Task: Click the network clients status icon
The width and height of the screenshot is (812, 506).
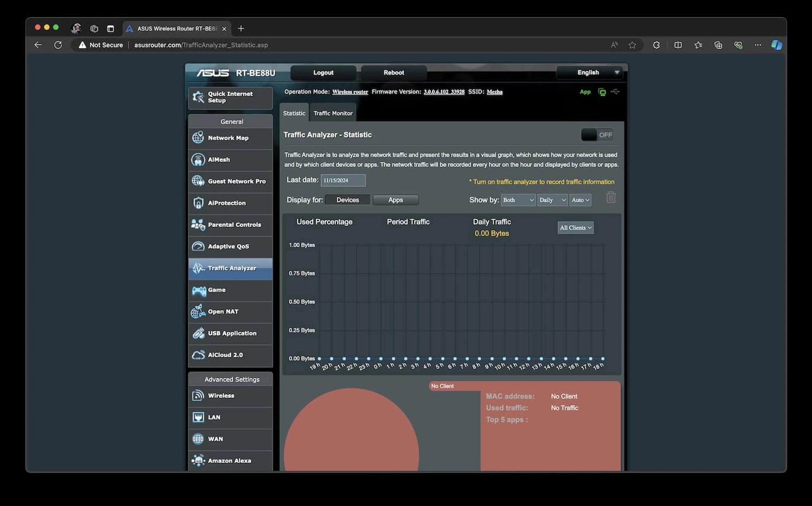Action: (x=602, y=92)
